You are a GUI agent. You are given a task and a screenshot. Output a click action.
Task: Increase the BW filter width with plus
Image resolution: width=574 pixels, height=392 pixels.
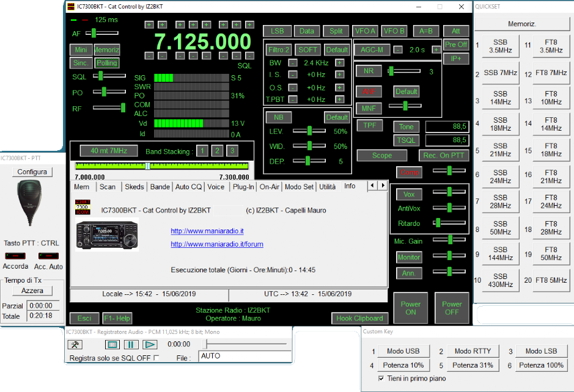tap(340, 63)
